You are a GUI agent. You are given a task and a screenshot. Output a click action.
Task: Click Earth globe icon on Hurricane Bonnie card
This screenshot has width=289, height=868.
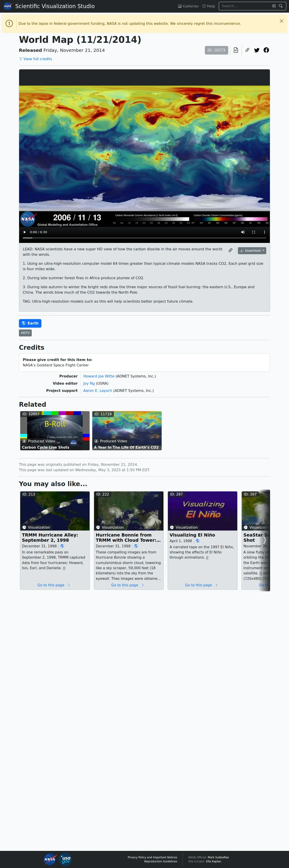click(x=136, y=546)
